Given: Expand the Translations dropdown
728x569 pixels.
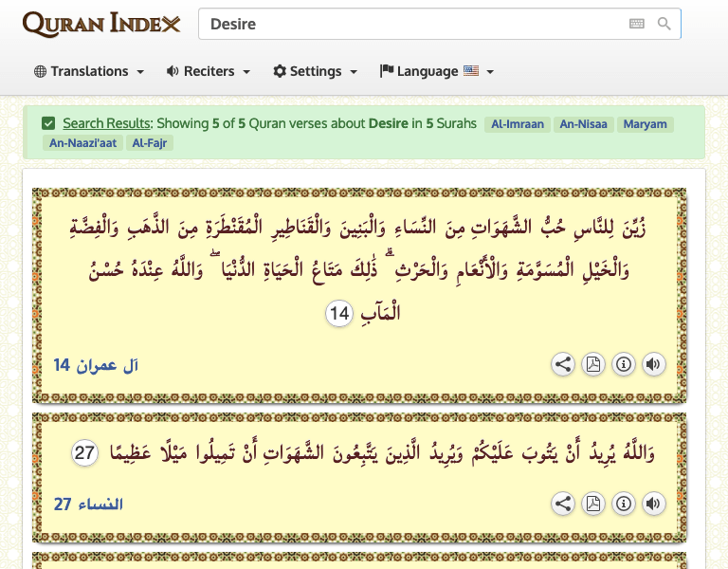Looking at the screenshot, I should pyautogui.click(x=89, y=71).
